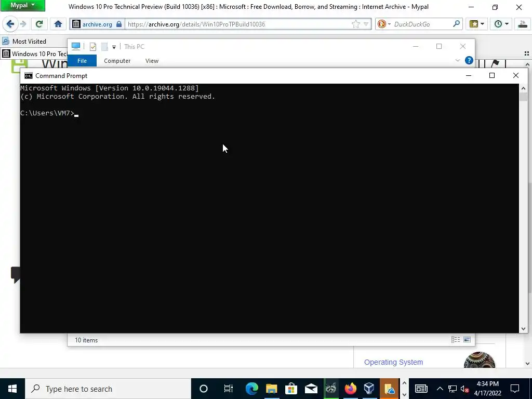This screenshot has width=532, height=399.
Task: Click browser page scrollbar up arrow
Action: point(527,64)
